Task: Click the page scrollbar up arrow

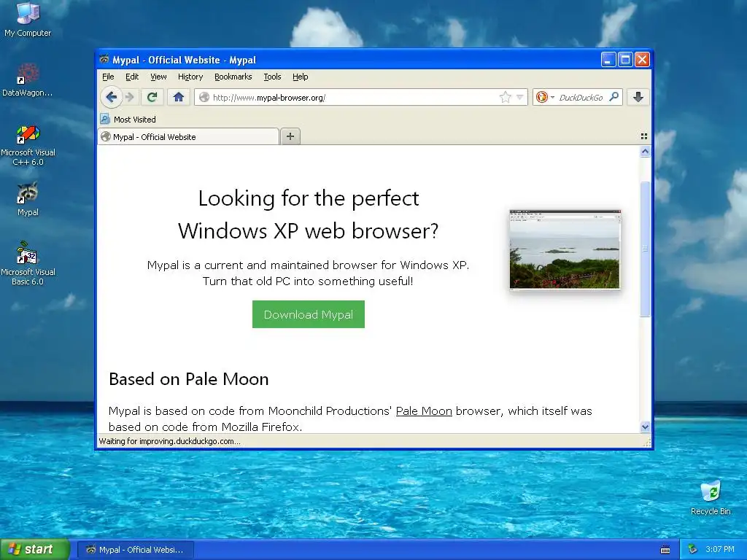Action: [645, 152]
